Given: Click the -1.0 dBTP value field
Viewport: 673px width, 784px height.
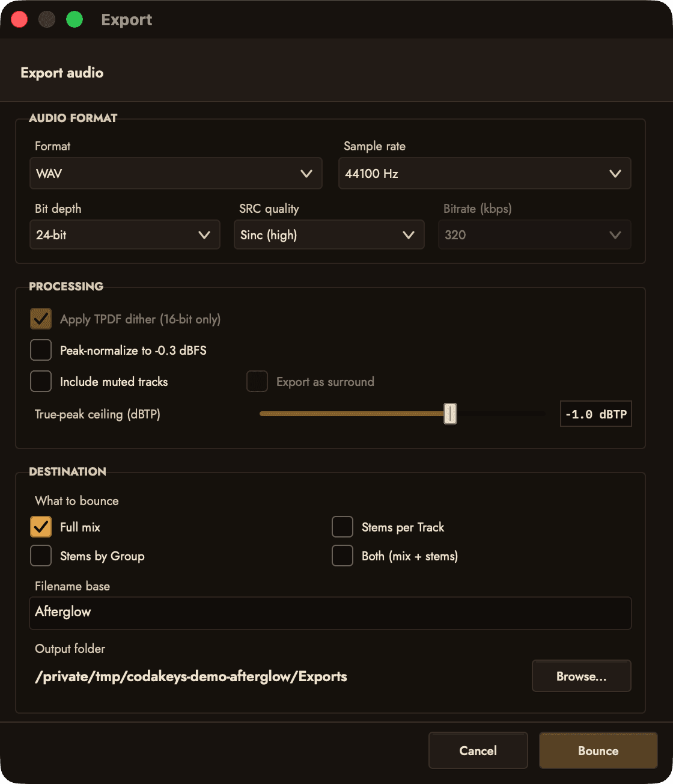Looking at the screenshot, I should point(595,414).
